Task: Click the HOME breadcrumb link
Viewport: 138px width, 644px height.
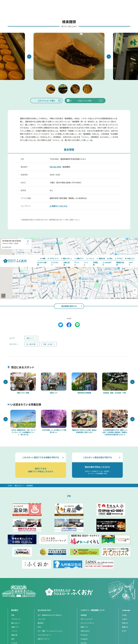Action: (x=10, y=485)
